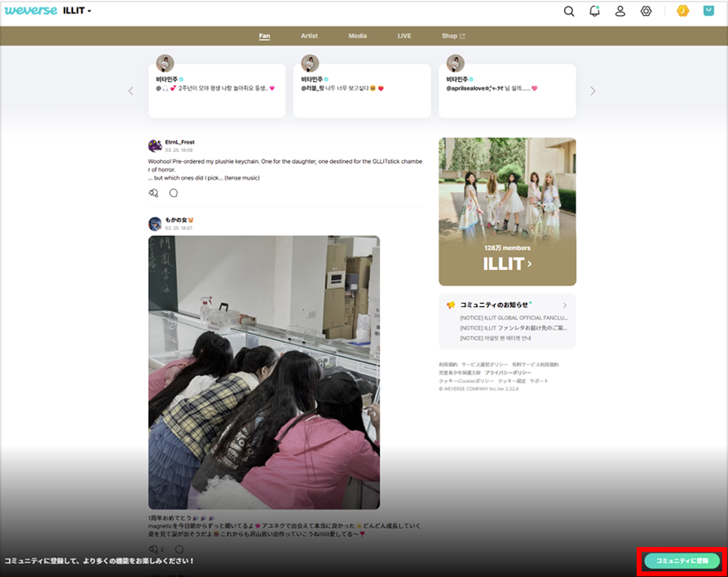The height and width of the screenshot is (577, 728).
Task: Open the teal Weverse Shop bag icon
Action: pos(708,11)
